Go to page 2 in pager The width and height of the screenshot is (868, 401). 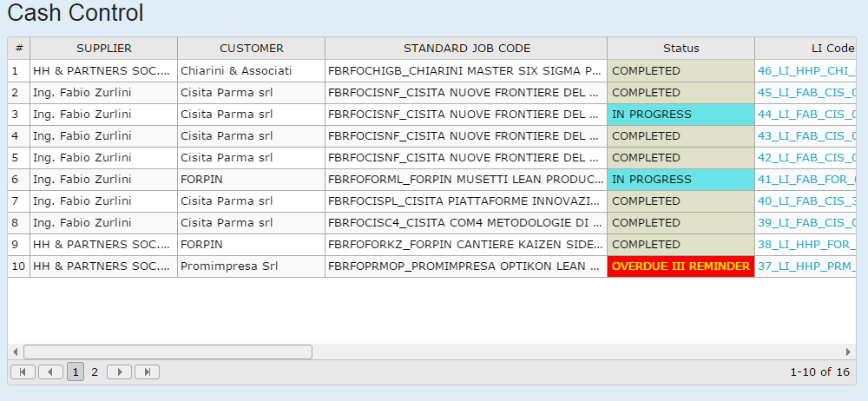point(95,371)
